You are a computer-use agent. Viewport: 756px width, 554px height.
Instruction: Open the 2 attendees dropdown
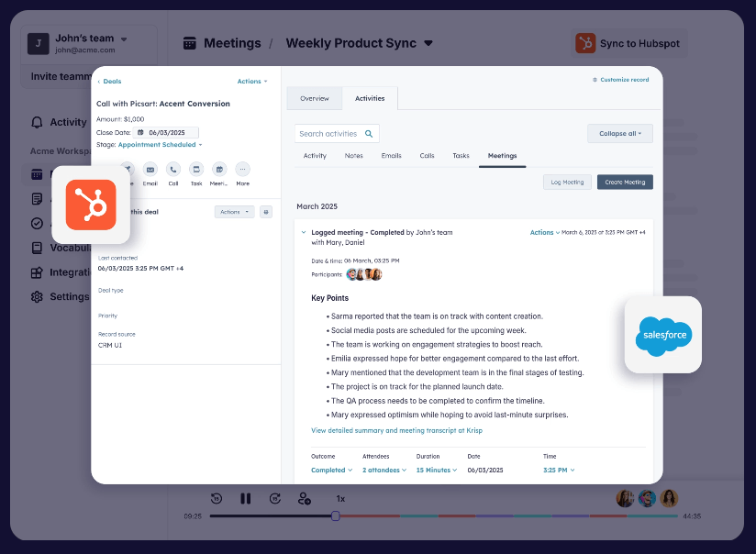384,471
